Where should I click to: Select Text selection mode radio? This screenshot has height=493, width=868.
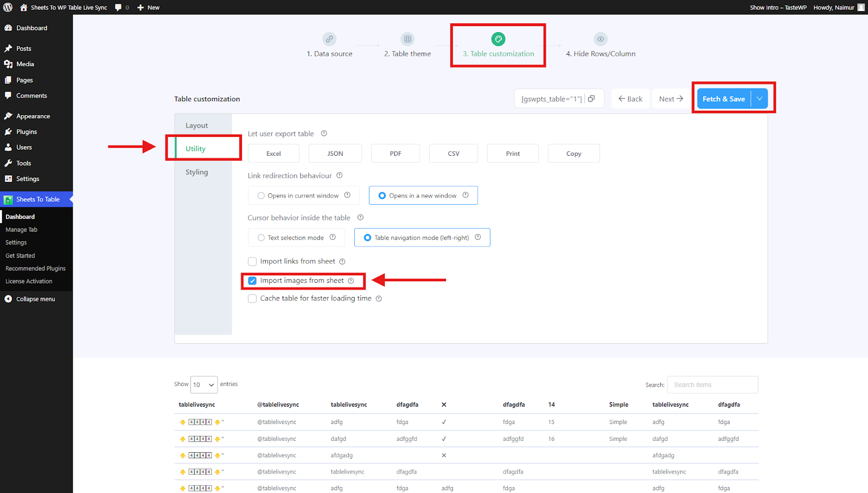click(261, 238)
